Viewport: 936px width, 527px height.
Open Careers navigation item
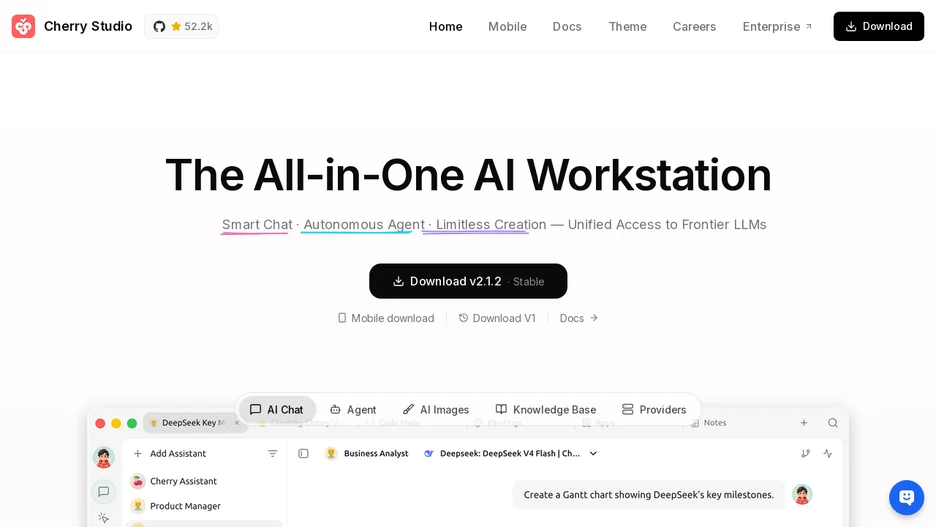[x=694, y=26]
